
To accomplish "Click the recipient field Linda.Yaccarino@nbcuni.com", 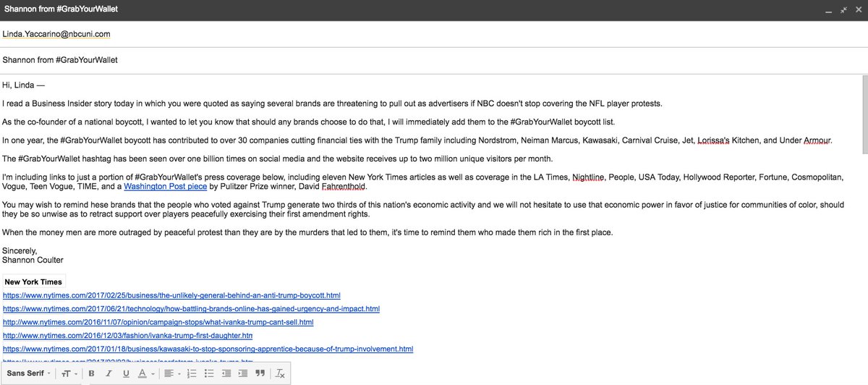I will [434, 34].
